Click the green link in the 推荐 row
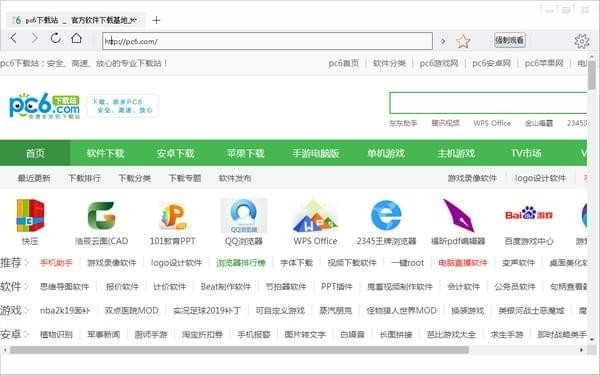The image size is (600, 375). tap(241, 263)
